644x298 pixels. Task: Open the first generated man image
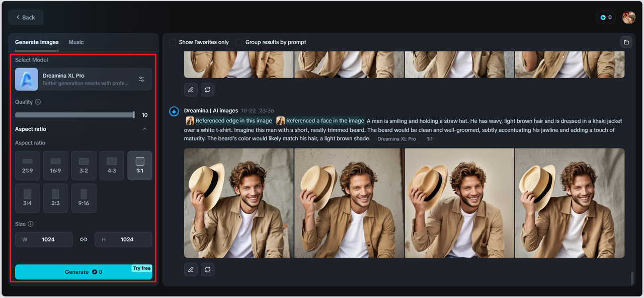coord(238,203)
